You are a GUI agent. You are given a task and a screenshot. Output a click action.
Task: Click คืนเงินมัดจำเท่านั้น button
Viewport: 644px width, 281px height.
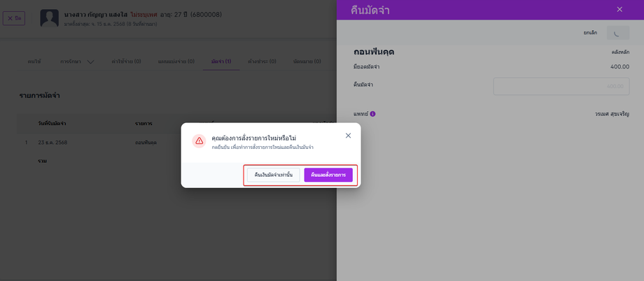click(x=274, y=175)
